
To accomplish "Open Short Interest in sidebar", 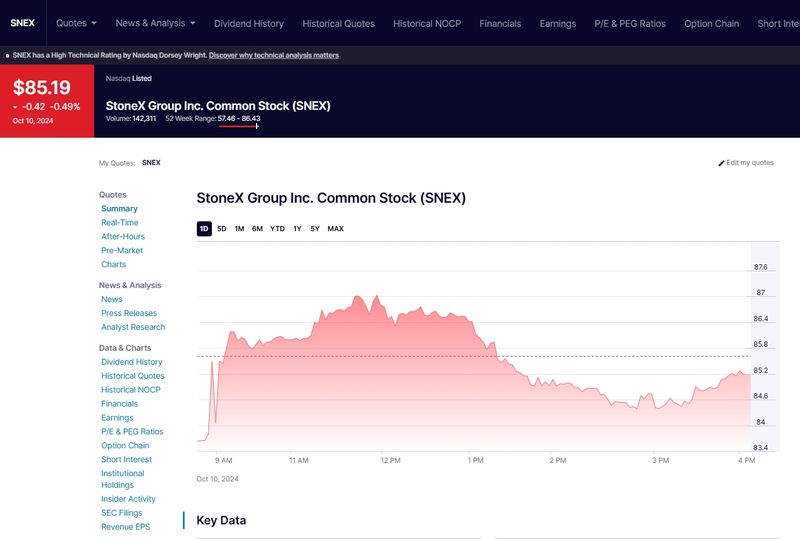I will (x=127, y=459).
